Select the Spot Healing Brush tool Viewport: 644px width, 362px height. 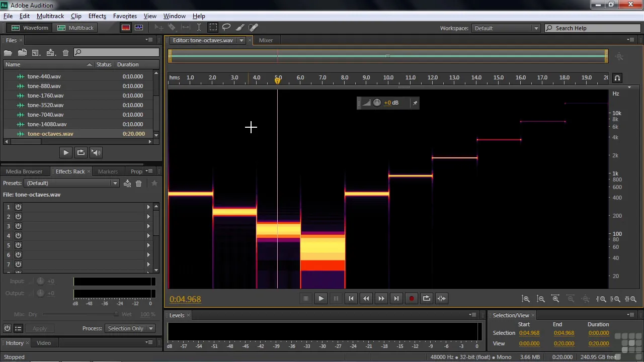point(254,28)
